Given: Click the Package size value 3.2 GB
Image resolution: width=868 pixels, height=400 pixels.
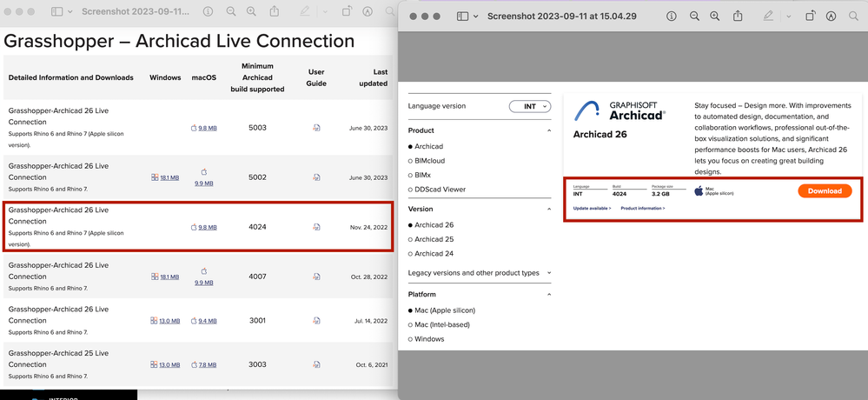Looking at the screenshot, I should pyautogui.click(x=660, y=194).
